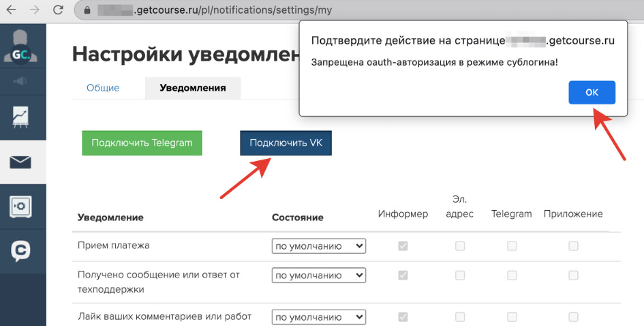Viewport: 644px width, 326px height.
Task: Click the browser back arrow
Action: [x=11, y=10]
